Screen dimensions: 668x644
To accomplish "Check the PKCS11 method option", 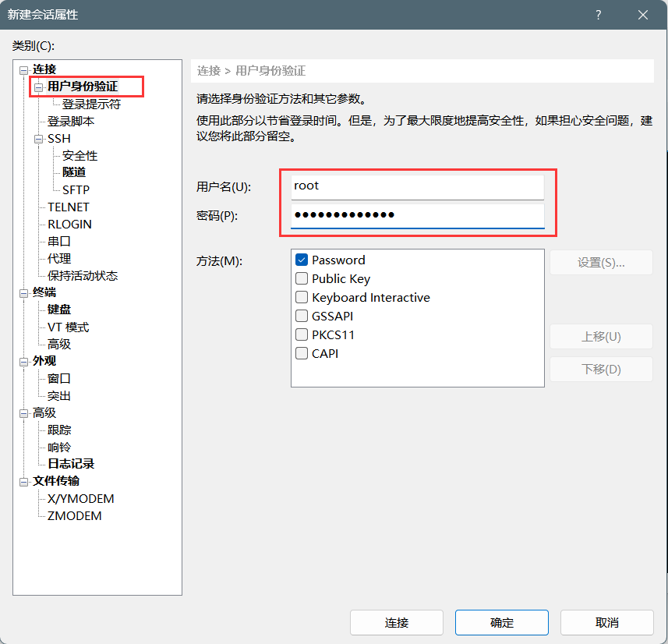I will click(x=302, y=334).
